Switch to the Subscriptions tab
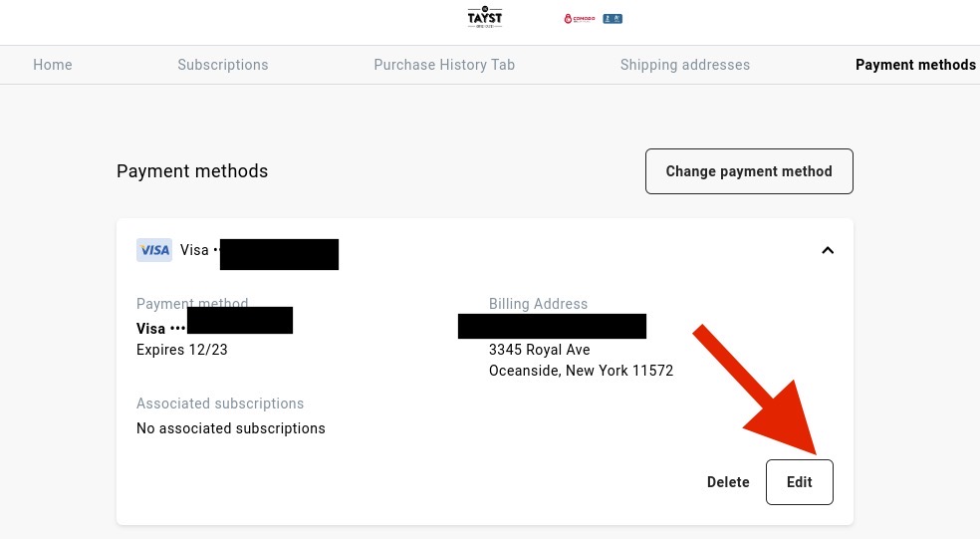This screenshot has width=980, height=539. pos(223,65)
